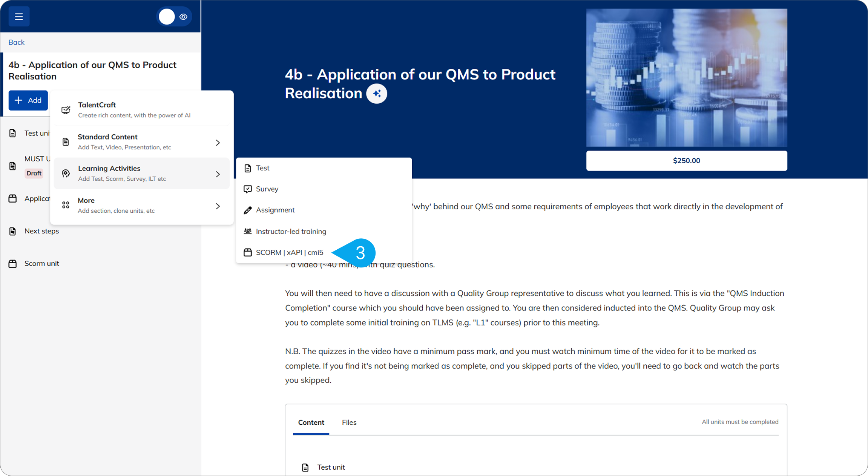Click the Standard Content document icon
The width and height of the screenshot is (868, 476).
click(66, 142)
